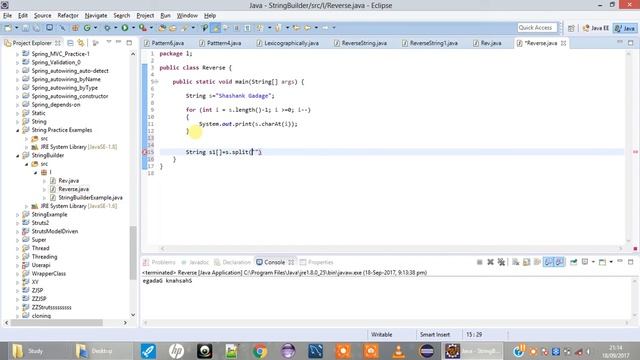Open the Source menu
640x360 pixels.
pyautogui.click(x=42, y=16)
